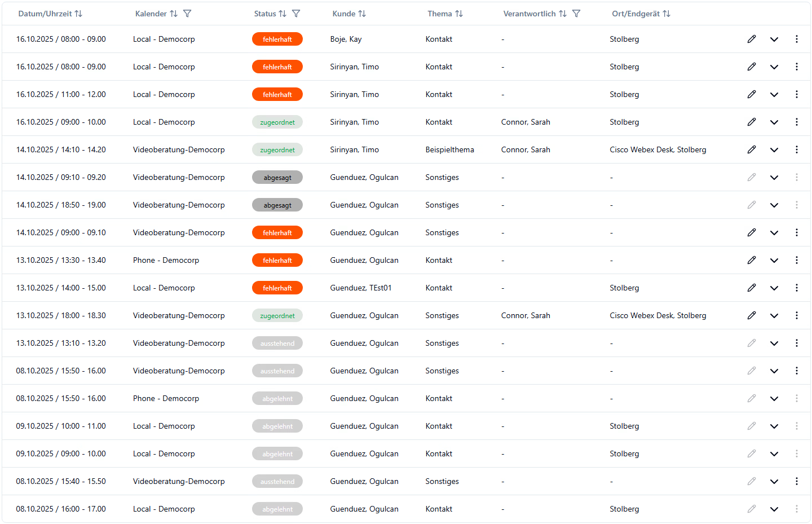
Task: Expand the Boje, Kay appointment row
Action: [x=774, y=39]
